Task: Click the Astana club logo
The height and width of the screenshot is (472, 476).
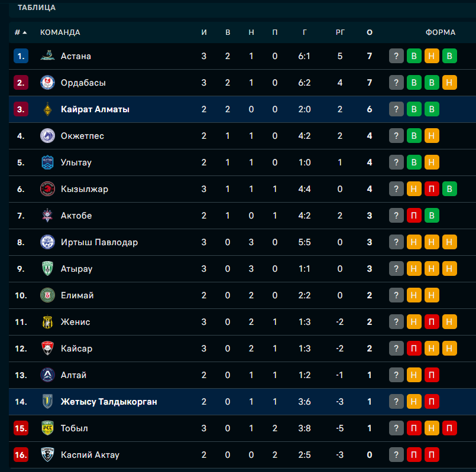Action: tap(47, 56)
